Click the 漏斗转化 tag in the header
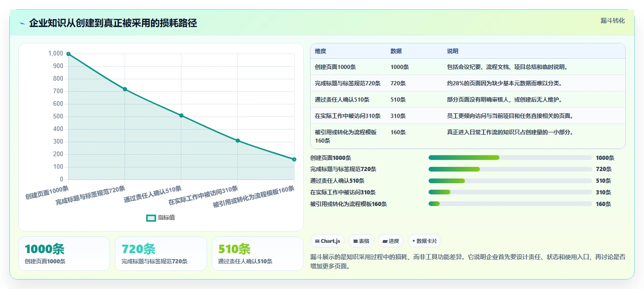Screen dimensions: 644x289 pos(612,21)
